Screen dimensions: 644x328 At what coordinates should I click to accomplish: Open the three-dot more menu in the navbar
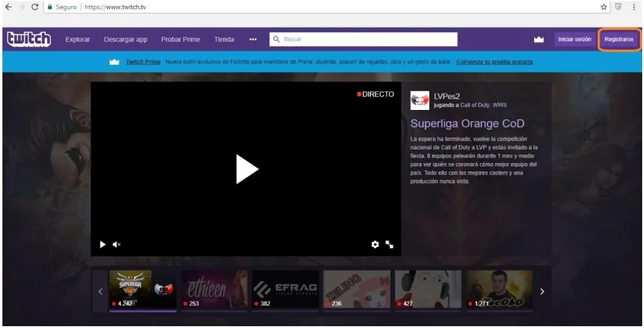(x=253, y=39)
